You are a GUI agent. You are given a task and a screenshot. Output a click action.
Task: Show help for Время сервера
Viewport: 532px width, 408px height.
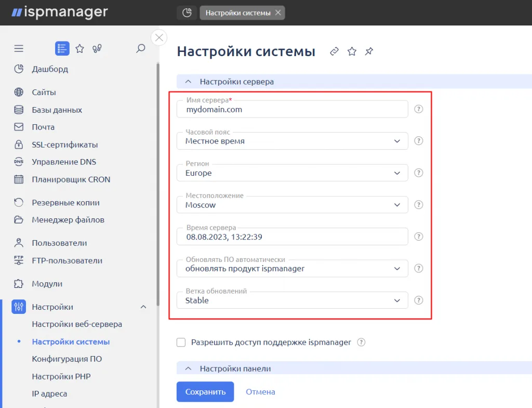419,236
